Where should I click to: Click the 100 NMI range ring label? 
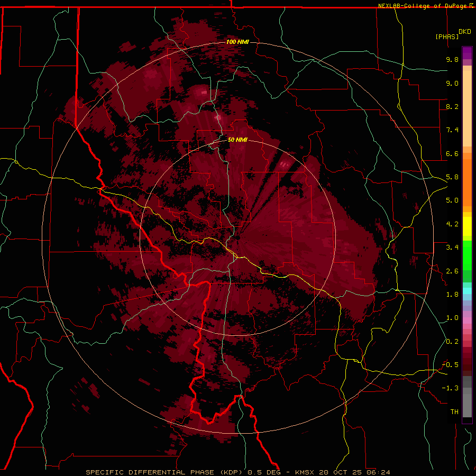click(x=237, y=42)
